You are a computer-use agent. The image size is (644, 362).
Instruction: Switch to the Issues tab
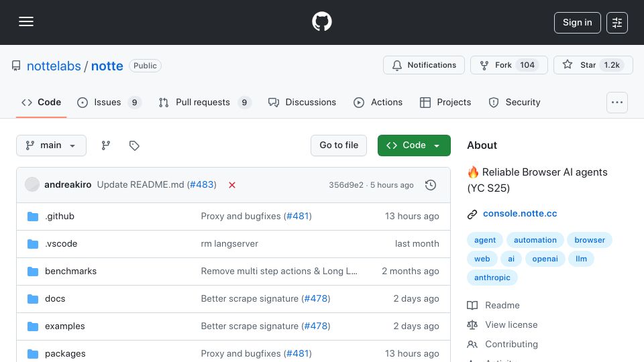click(109, 102)
